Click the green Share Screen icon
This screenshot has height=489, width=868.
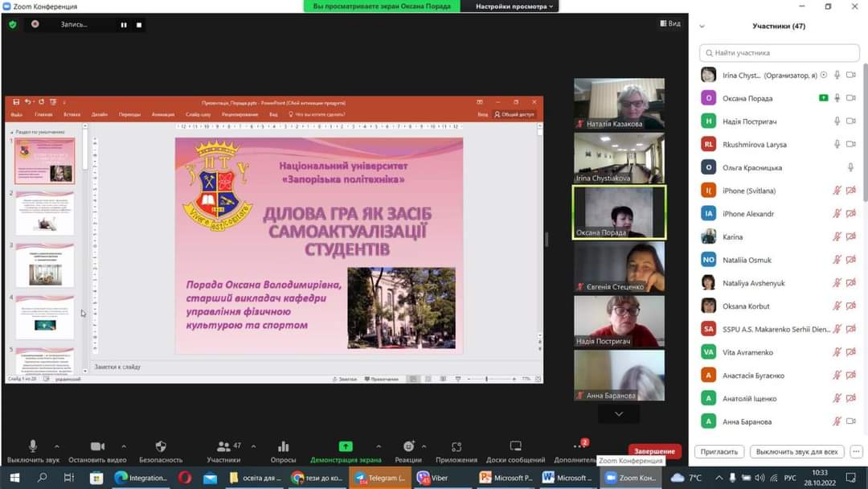click(346, 446)
